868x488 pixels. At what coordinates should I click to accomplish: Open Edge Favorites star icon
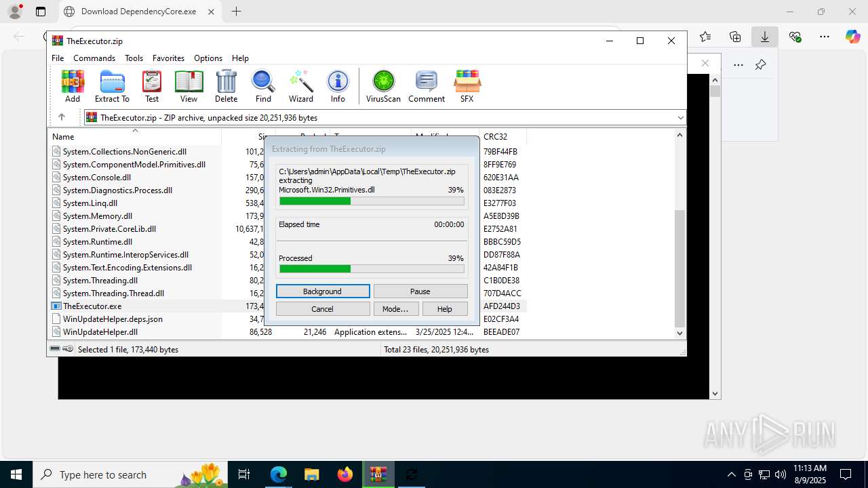pyautogui.click(x=705, y=37)
